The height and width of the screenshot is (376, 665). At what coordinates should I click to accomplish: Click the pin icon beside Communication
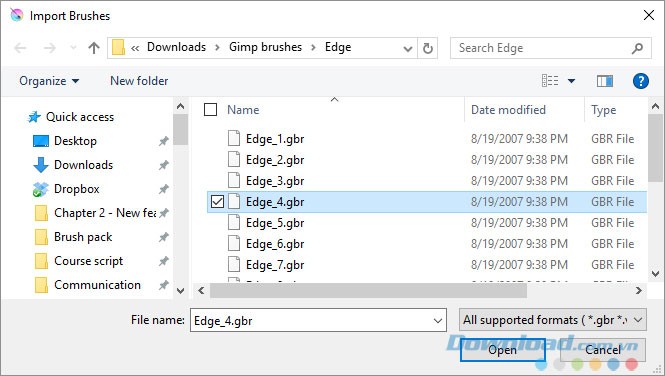pyautogui.click(x=163, y=285)
